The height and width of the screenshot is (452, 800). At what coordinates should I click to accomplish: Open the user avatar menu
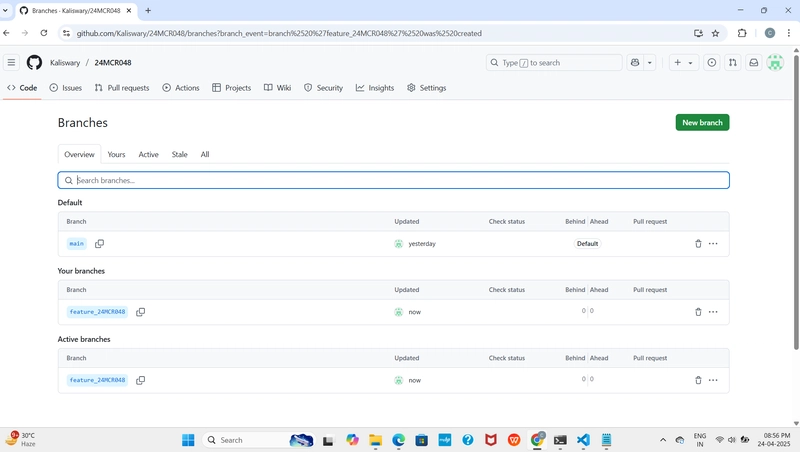(775, 63)
